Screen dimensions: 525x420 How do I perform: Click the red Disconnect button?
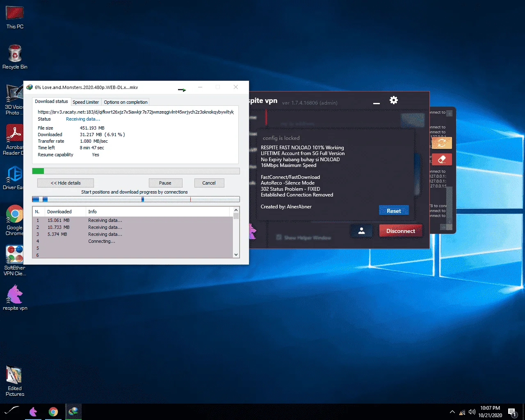click(401, 231)
